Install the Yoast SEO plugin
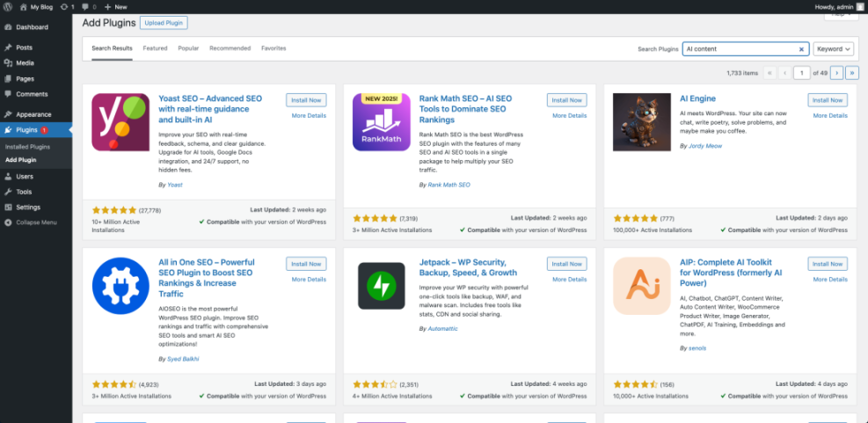This screenshot has height=423, width=868. pyautogui.click(x=306, y=100)
